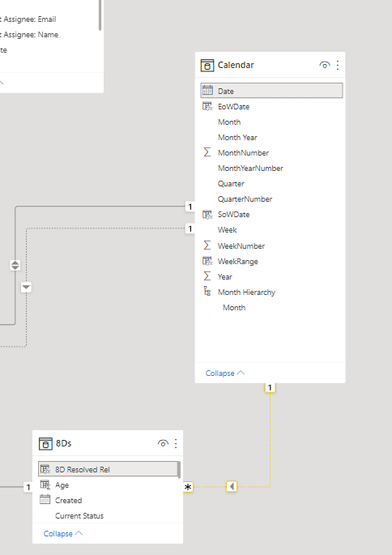
Task: Collapse the Calendar table card
Action: [225, 373]
